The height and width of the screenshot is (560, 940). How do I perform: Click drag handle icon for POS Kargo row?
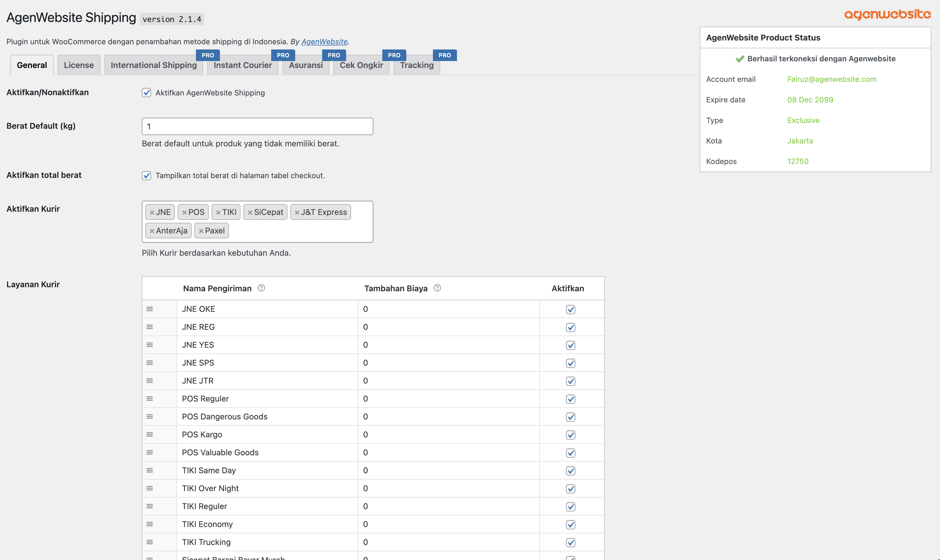(x=150, y=434)
